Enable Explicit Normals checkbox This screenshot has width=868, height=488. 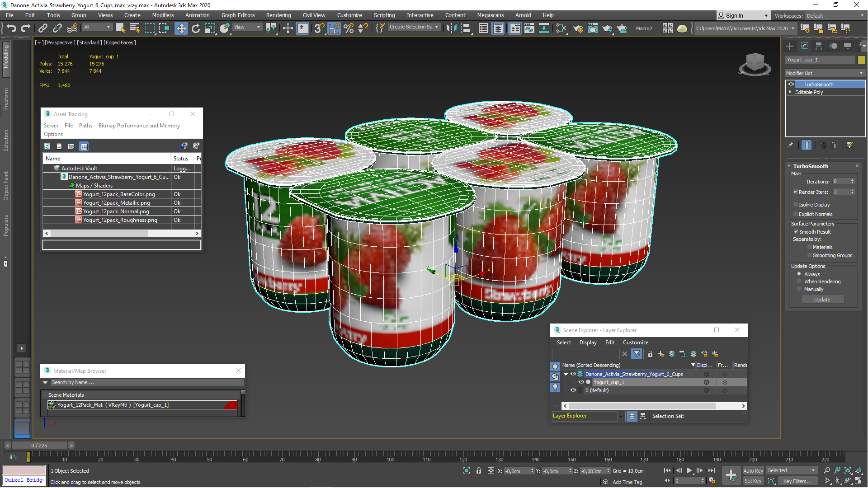pyautogui.click(x=796, y=214)
